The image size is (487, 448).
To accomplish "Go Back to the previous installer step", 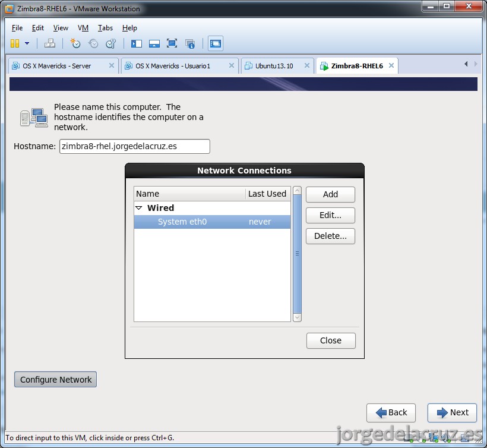I will point(391,412).
